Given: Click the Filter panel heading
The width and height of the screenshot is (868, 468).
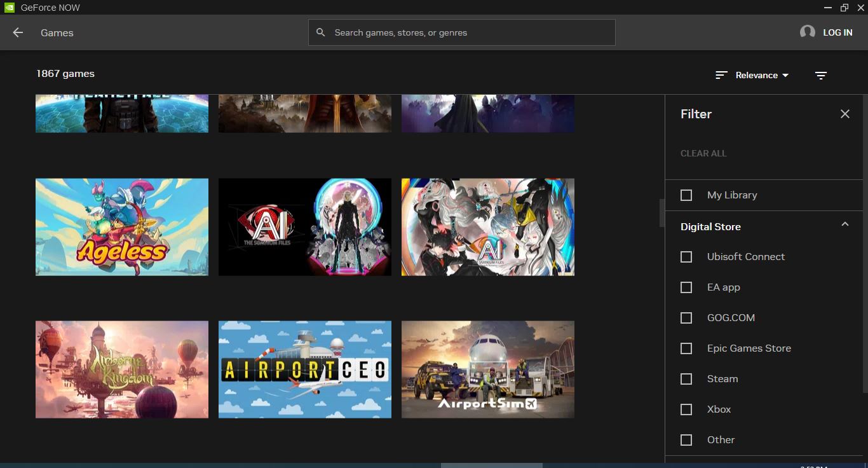Looking at the screenshot, I should 696,114.
